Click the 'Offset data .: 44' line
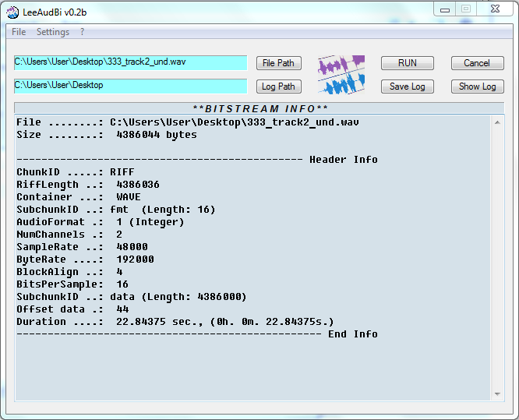The width and height of the screenshot is (519, 420). pyautogui.click(x=72, y=309)
